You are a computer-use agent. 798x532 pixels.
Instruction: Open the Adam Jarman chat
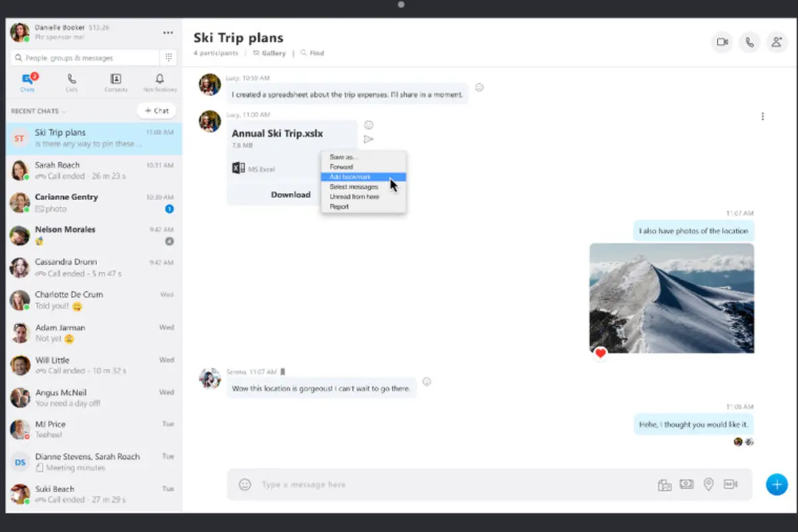click(94, 332)
